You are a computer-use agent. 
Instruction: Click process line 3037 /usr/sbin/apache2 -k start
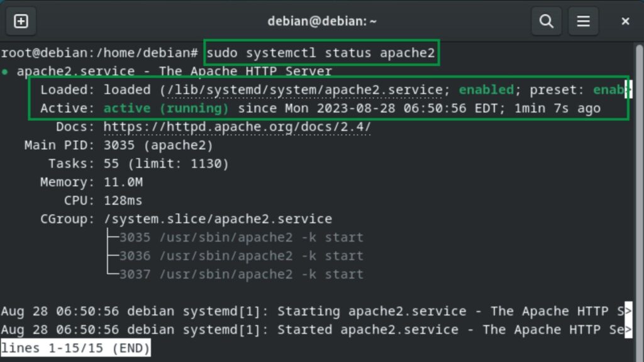point(241,274)
